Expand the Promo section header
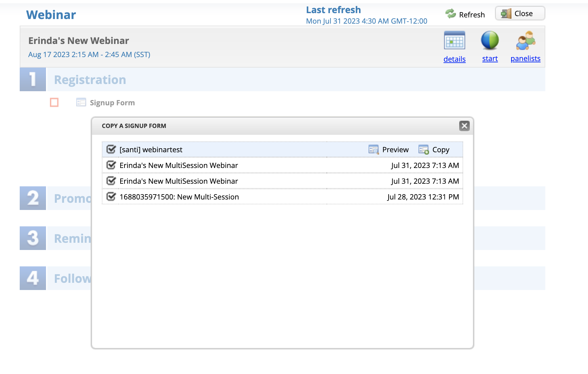The image size is (588, 374). 73,198
